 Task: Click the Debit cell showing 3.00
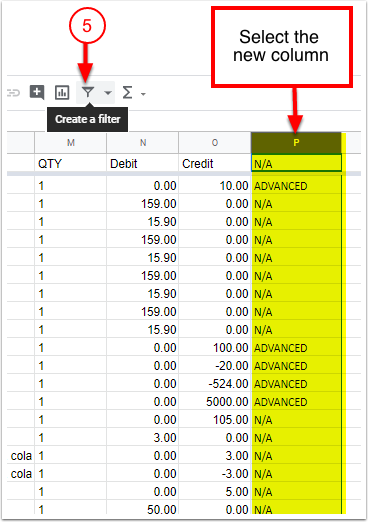click(x=143, y=438)
